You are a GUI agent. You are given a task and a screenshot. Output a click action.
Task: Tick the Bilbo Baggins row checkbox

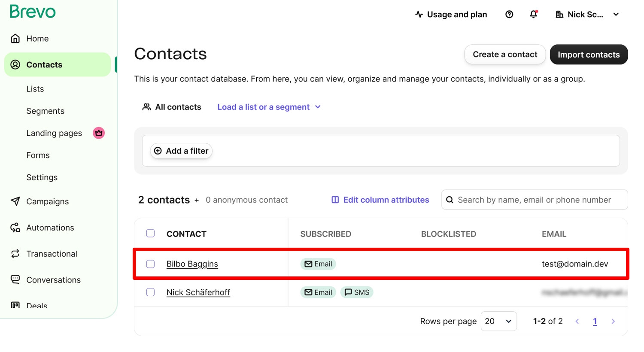coord(150,264)
